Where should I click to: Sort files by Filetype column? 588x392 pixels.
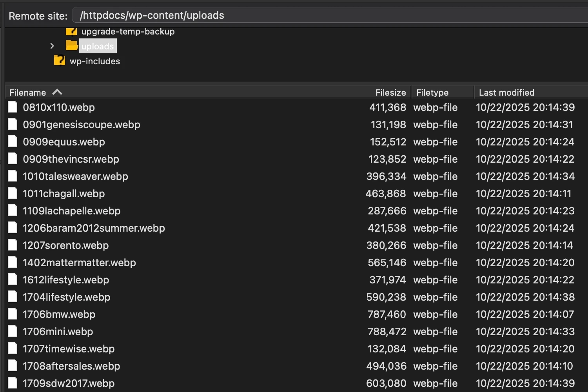click(x=432, y=93)
